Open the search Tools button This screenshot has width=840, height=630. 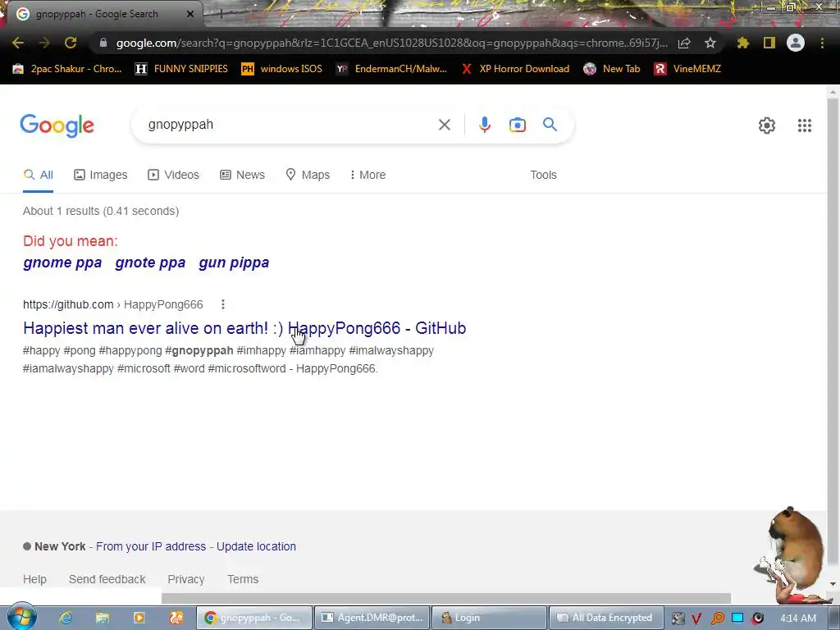pos(543,175)
